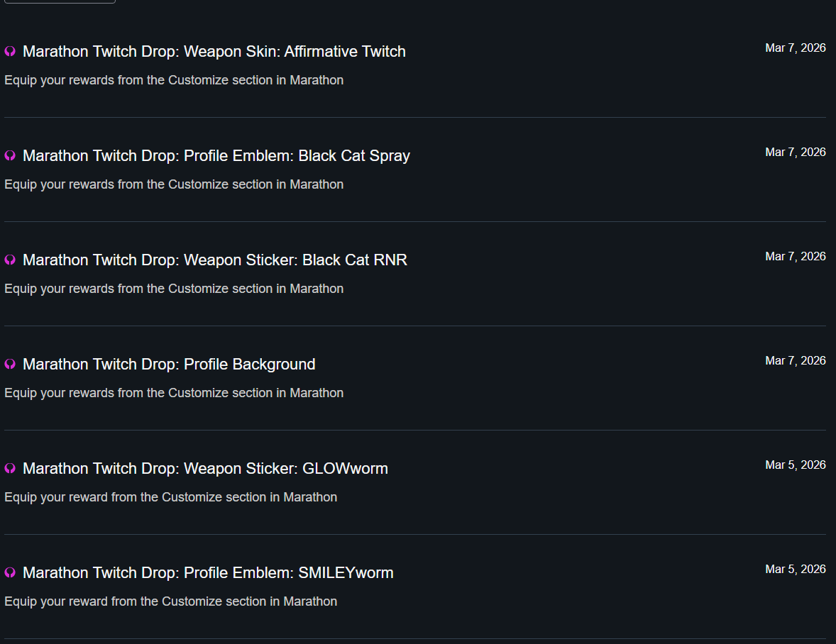Click the description under SMILEYworm emblem
The height and width of the screenshot is (644, 836).
(170, 601)
